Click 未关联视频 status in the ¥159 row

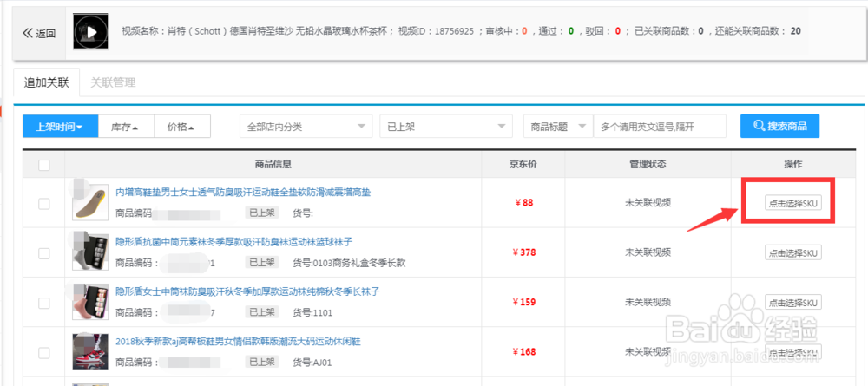click(x=648, y=302)
